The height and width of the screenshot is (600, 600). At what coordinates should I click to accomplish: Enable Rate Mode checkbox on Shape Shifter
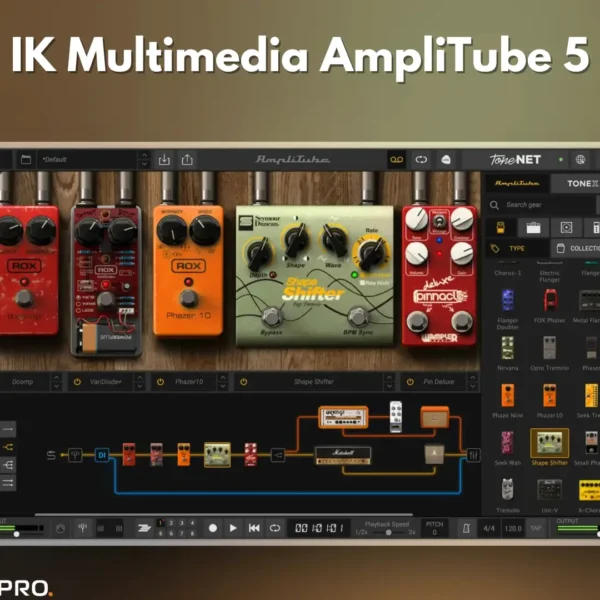(362, 283)
